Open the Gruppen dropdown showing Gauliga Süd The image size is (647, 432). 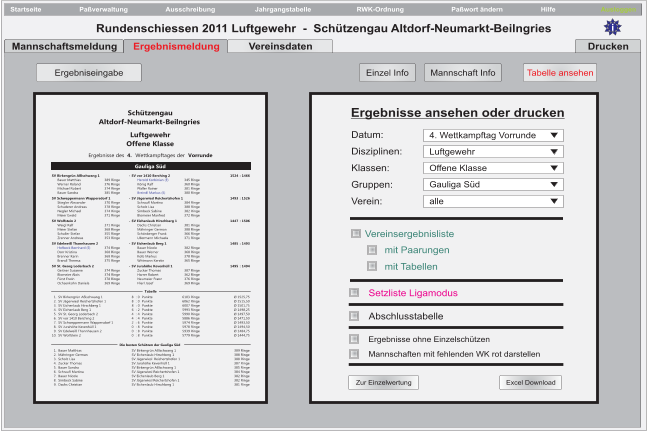493,184
